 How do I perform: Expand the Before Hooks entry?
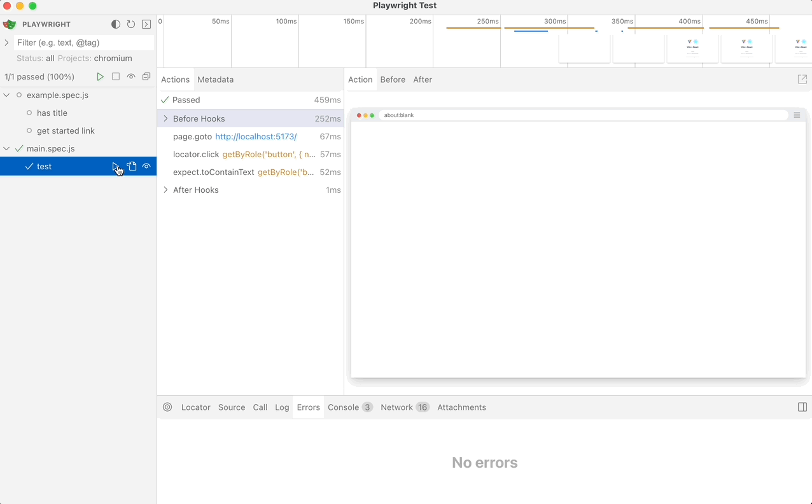pyautogui.click(x=165, y=118)
